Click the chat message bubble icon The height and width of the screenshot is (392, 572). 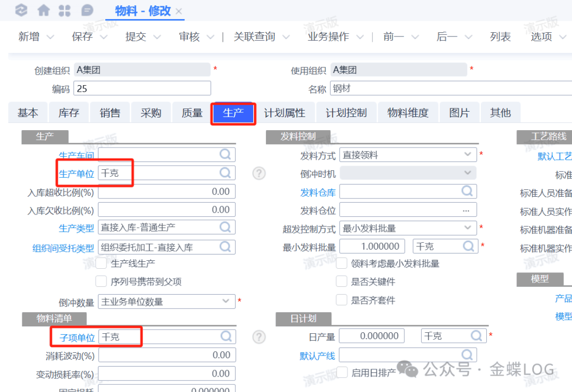pos(87,10)
